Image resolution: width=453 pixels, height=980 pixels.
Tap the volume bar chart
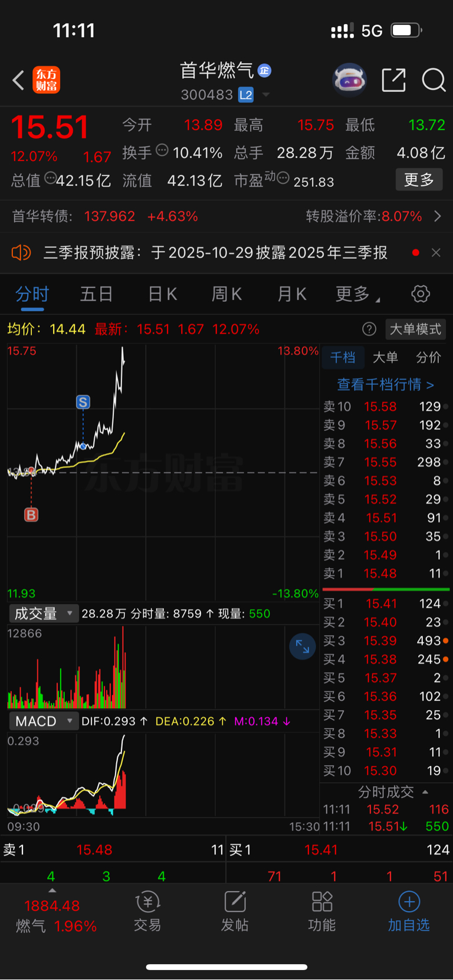(163, 666)
